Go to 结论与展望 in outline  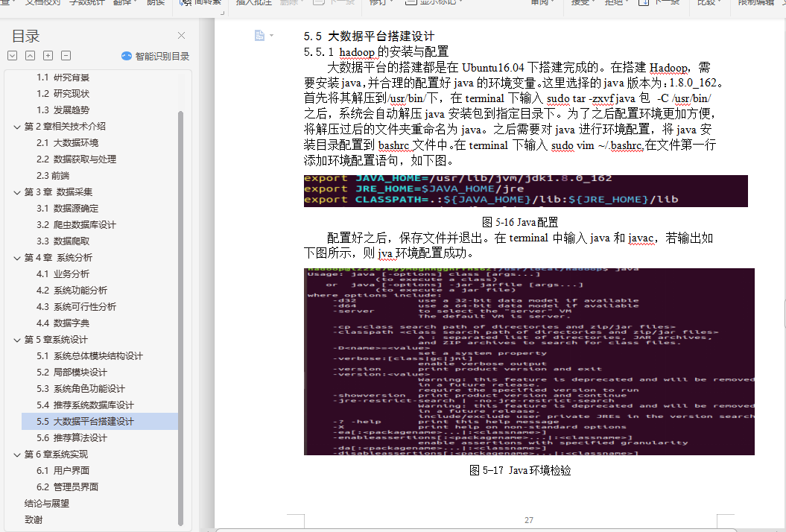click(x=47, y=504)
